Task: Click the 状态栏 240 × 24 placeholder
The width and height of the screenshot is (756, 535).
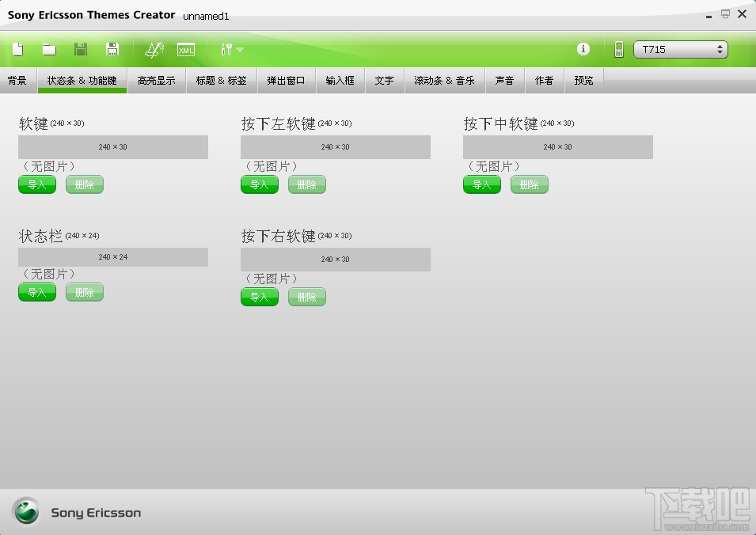Action: pos(113,257)
